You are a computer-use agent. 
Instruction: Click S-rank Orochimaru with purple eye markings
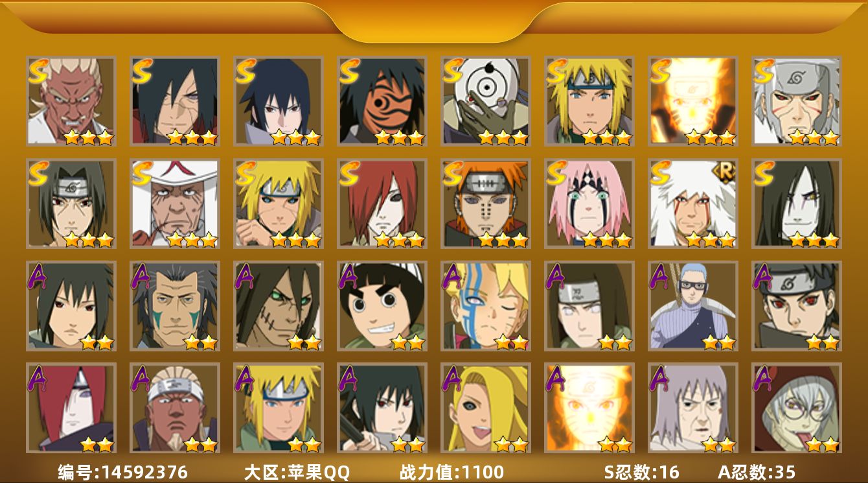(x=796, y=204)
